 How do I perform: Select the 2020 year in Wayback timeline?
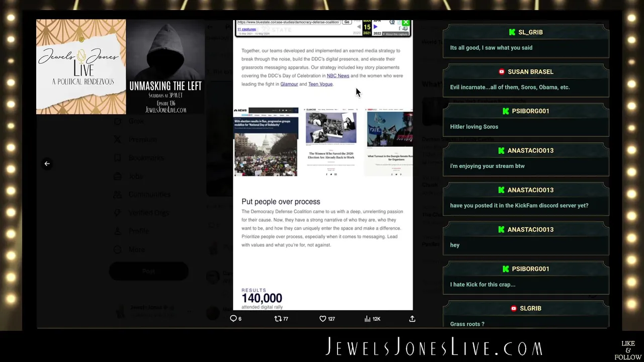pyautogui.click(x=357, y=33)
